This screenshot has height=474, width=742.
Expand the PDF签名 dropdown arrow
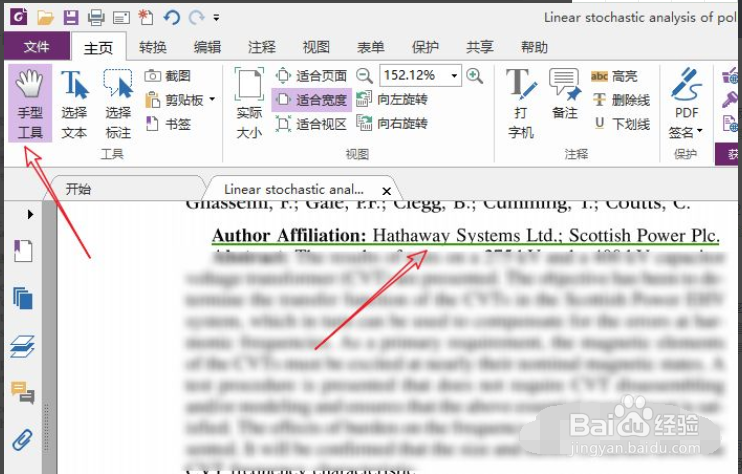pos(700,131)
